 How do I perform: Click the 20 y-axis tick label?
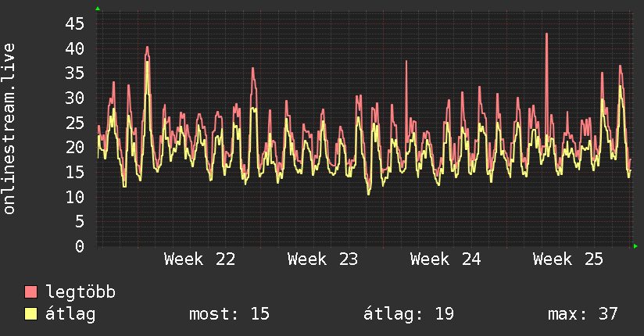point(74,147)
